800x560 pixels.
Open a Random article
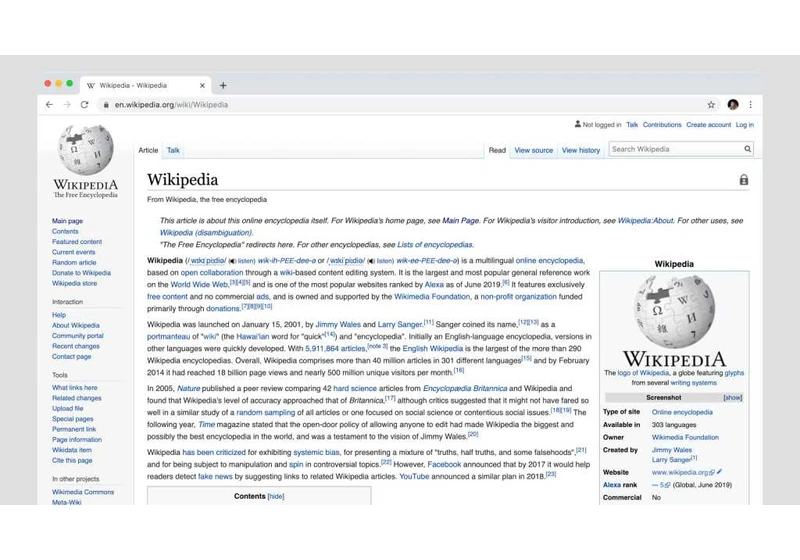74,262
